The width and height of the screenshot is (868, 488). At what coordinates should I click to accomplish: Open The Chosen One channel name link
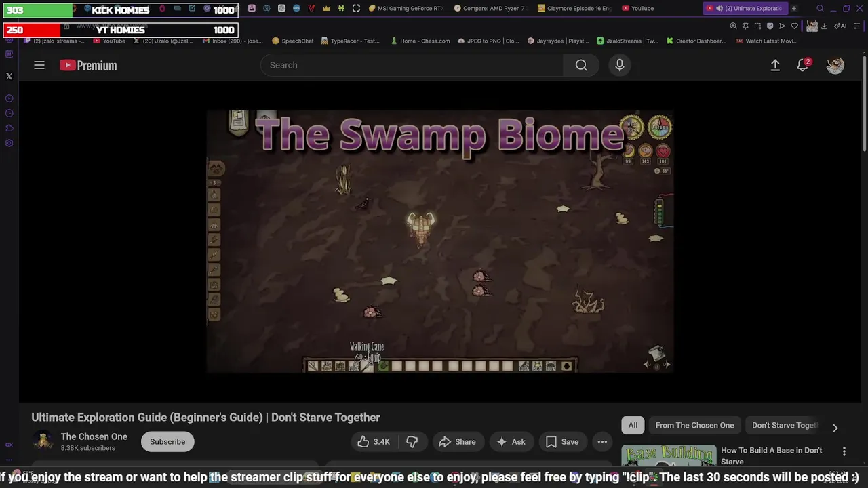coord(94,436)
